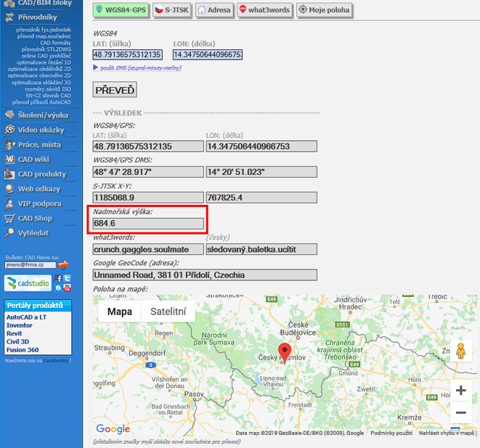Viewport: 480px width, 448px height.
Task: Open CAD wiki from the sidebar
Action: (x=33, y=159)
